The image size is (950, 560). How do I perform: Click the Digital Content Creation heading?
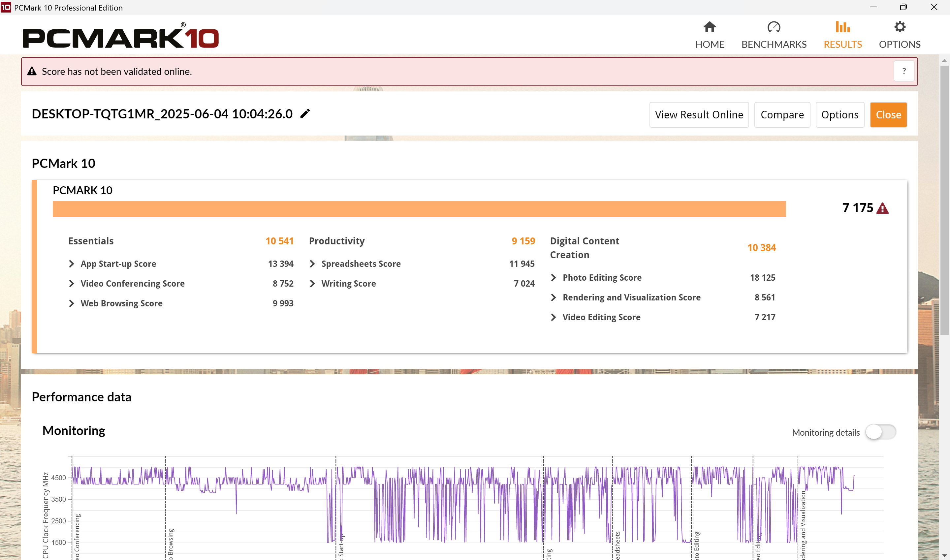(584, 248)
